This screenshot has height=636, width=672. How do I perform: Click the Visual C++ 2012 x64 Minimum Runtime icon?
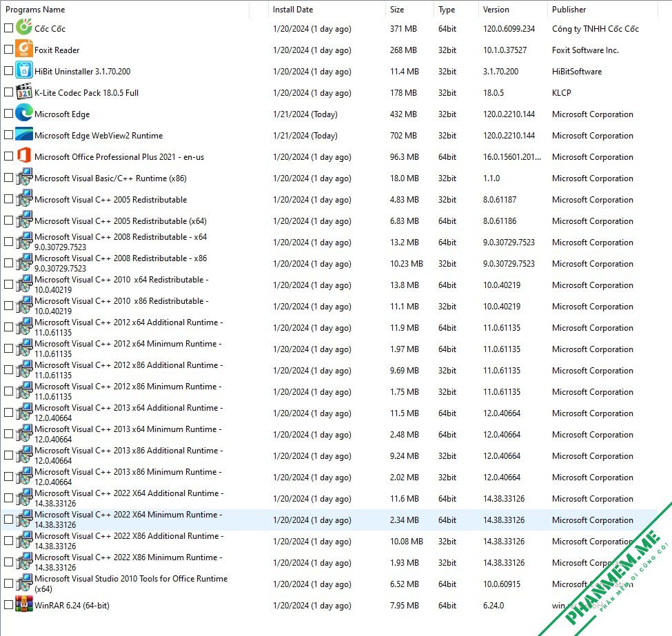pyautogui.click(x=24, y=347)
